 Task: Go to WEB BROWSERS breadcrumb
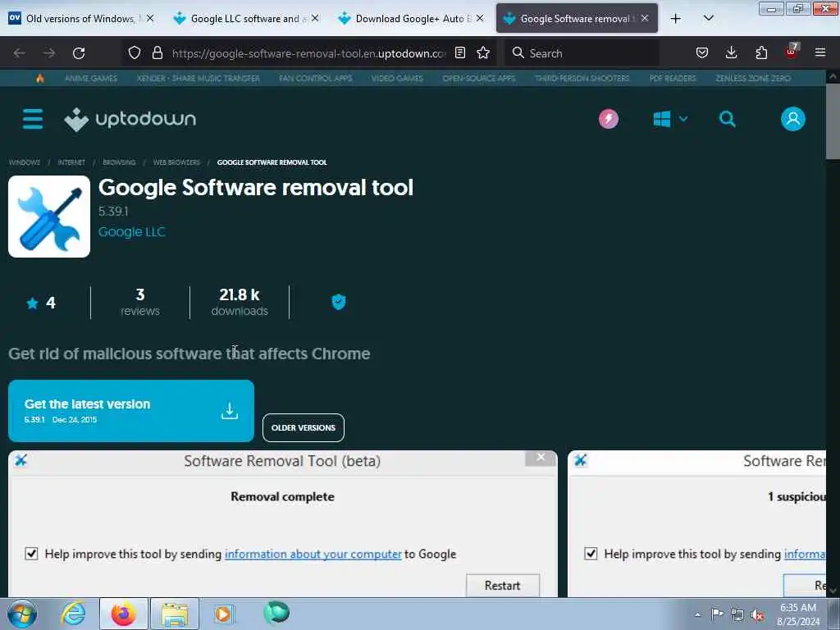pyautogui.click(x=176, y=162)
